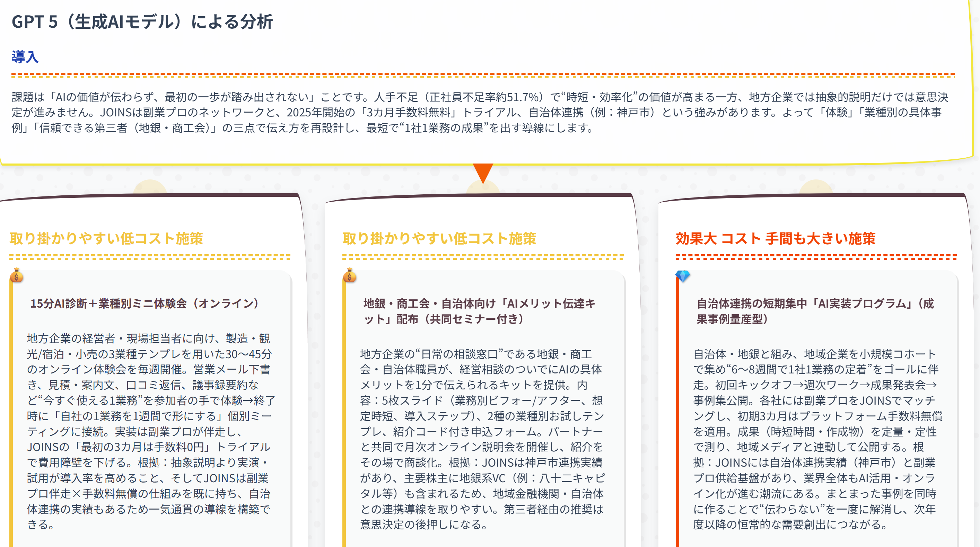
Task: Click the red heading 効果大 コスト 手間も大きい施策
Action: pyautogui.click(x=775, y=238)
